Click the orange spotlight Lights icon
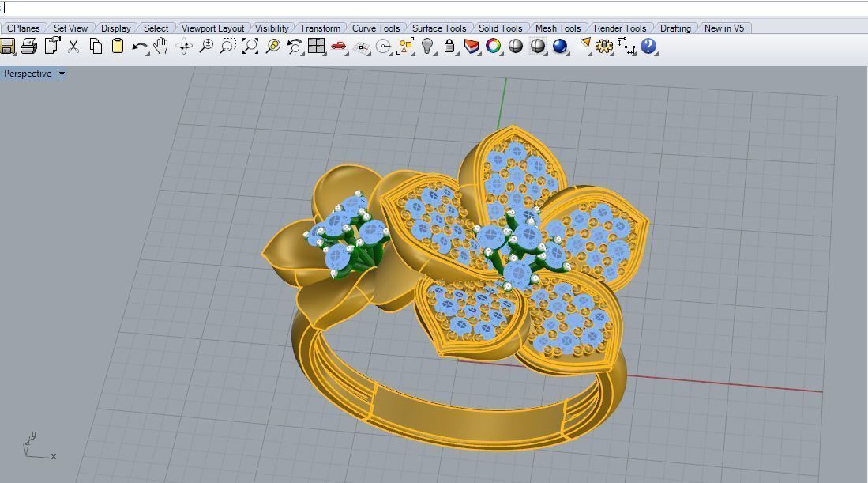Image resolution: width=868 pixels, height=483 pixels. (585, 44)
